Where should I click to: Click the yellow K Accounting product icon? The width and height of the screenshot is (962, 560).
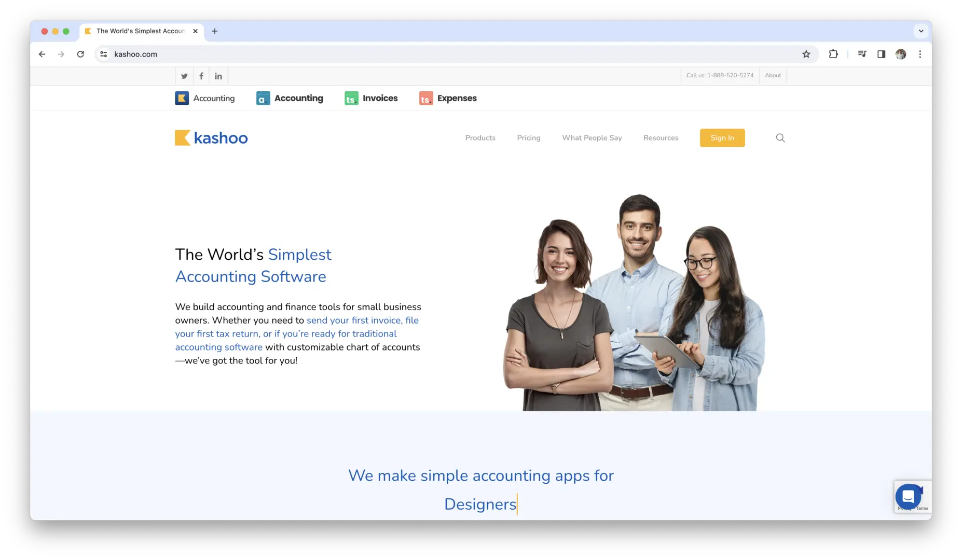182,98
